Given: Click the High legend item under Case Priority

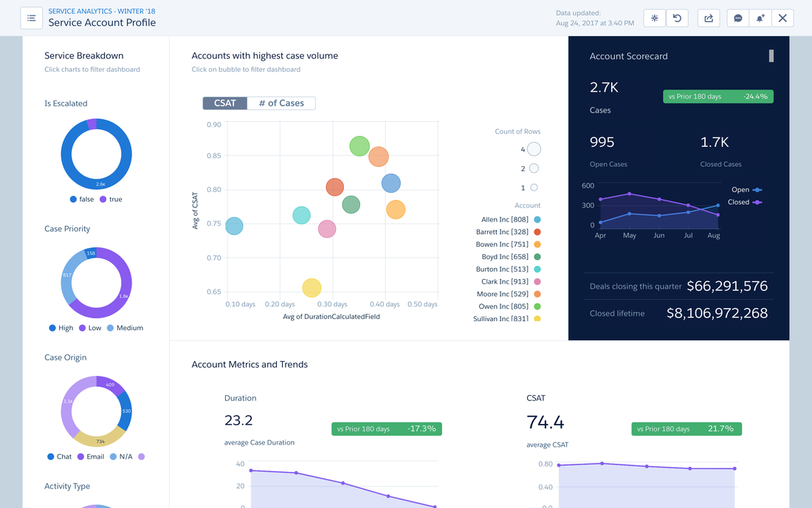Looking at the screenshot, I should pyautogui.click(x=61, y=328).
